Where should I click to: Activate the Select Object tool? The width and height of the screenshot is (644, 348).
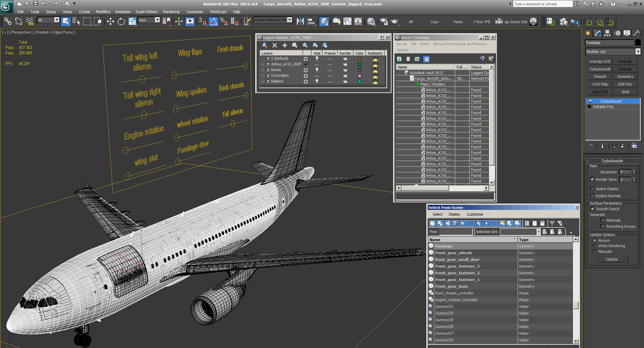tap(66, 21)
